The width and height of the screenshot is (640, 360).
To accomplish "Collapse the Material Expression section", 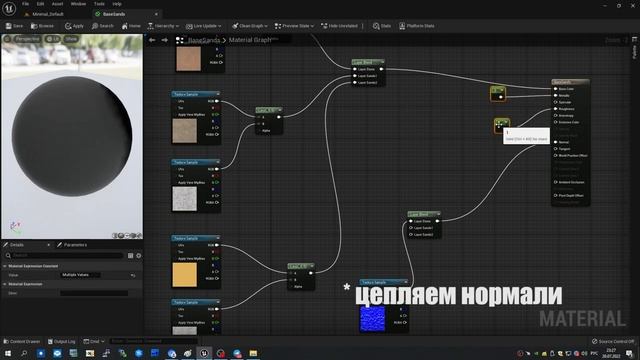I will coord(5,284).
